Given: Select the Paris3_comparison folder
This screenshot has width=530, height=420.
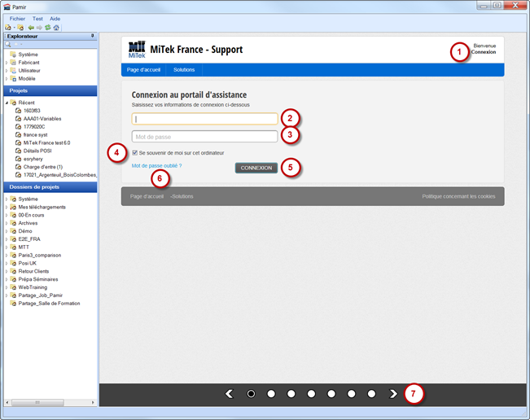Looking at the screenshot, I should coord(40,255).
